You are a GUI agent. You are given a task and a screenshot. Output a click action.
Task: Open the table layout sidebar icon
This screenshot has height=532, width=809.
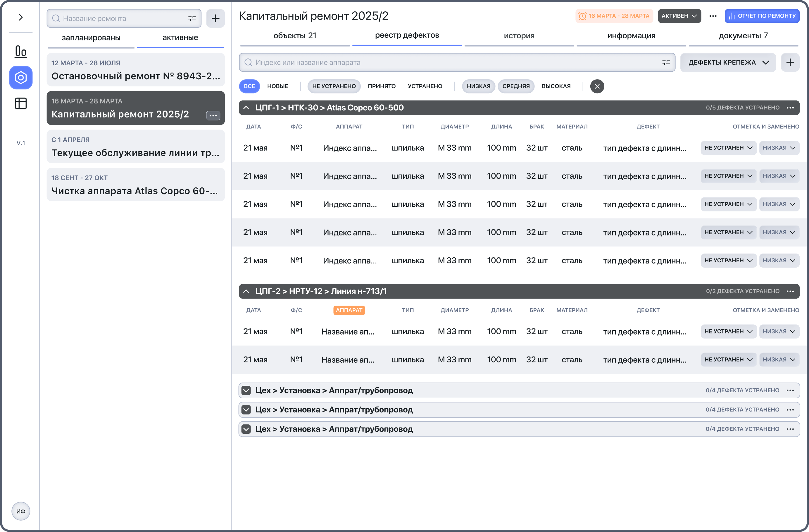tap(21, 103)
